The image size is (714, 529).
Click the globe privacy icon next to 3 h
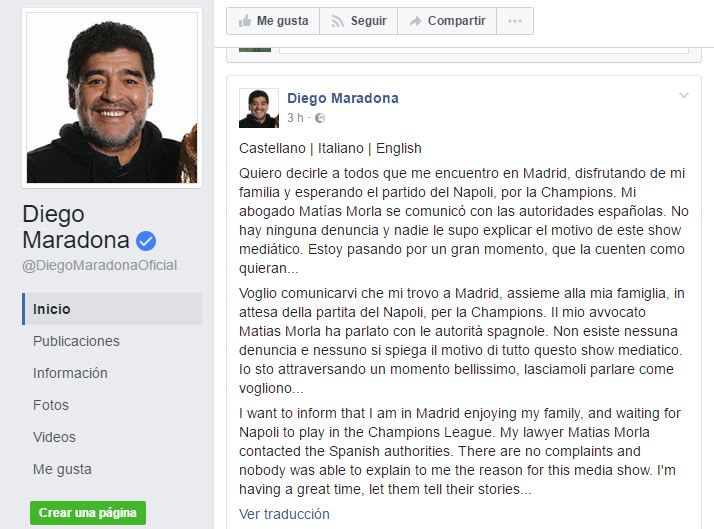pyautogui.click(x=320, y=118)
